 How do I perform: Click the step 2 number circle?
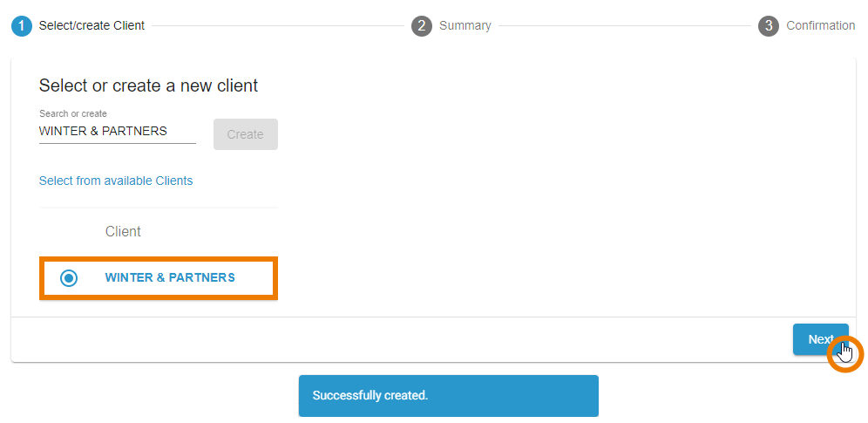(x=422, y=25)
